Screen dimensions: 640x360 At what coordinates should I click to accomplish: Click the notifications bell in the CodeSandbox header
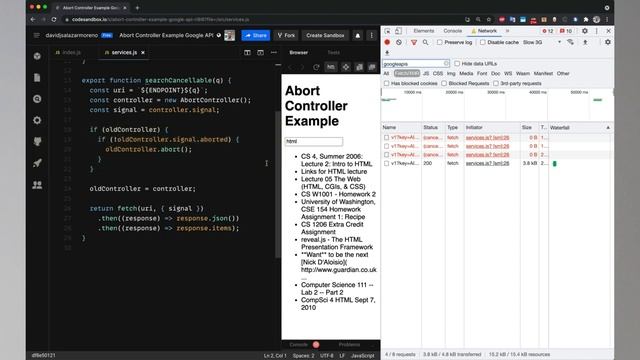358,36
